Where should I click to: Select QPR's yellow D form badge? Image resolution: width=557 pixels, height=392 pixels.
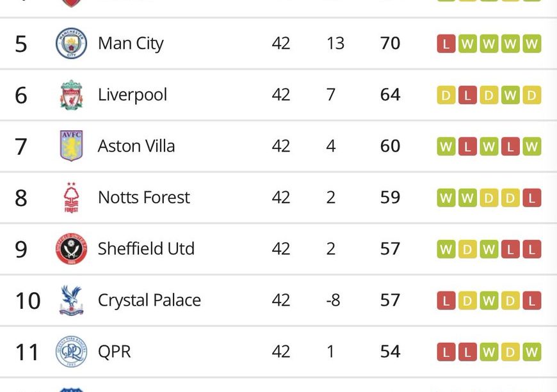(x=510, y=352)
